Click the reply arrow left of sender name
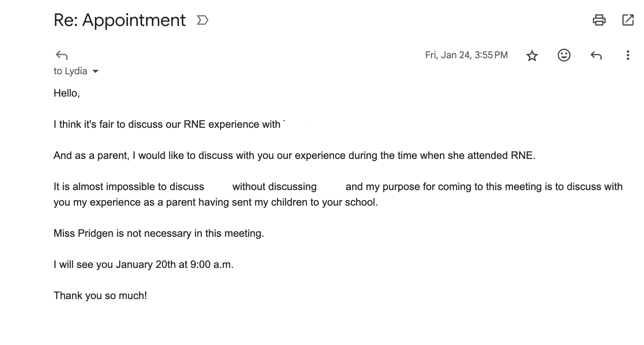This screenshot has height=345, width=644. click(62, 55)
